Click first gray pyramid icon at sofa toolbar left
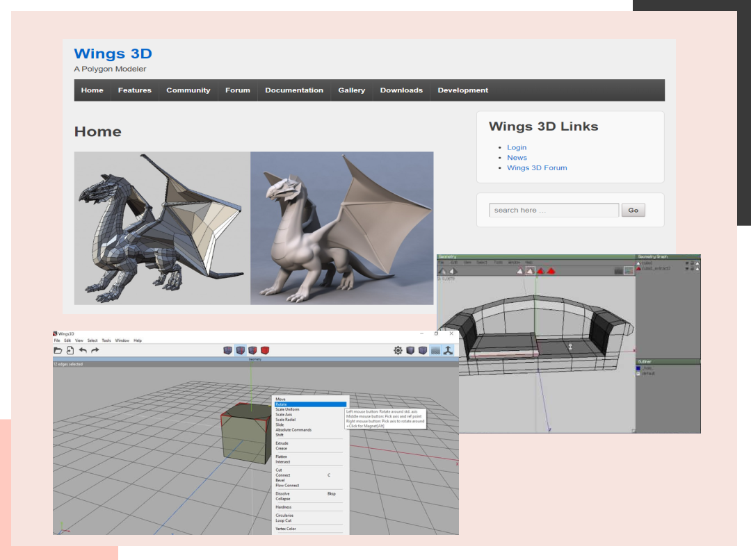The width and height of the screenshot is (751, 560). (442, 272)
